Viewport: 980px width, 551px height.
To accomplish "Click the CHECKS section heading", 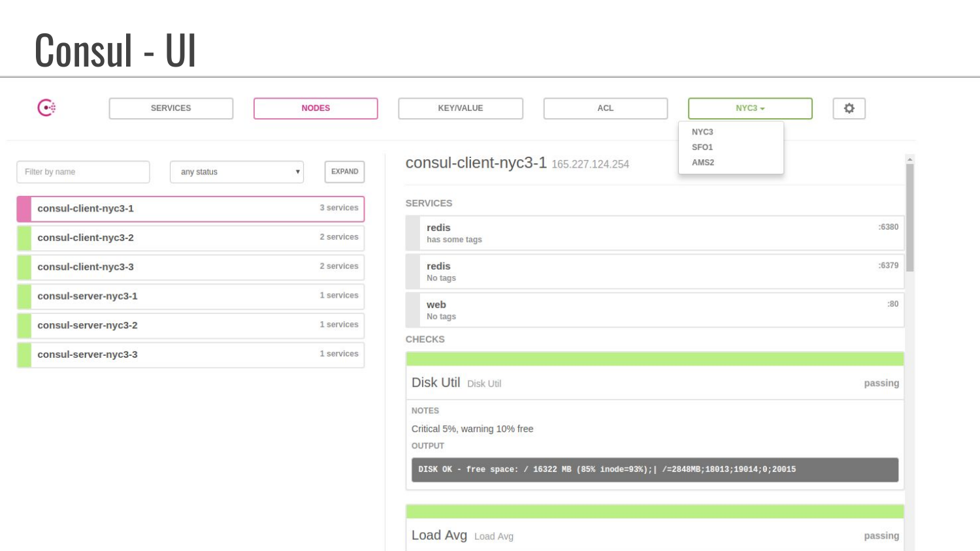I will 425,339.
